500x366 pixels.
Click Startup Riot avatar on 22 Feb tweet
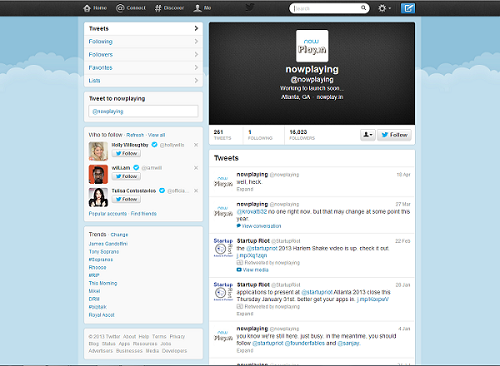223,247
